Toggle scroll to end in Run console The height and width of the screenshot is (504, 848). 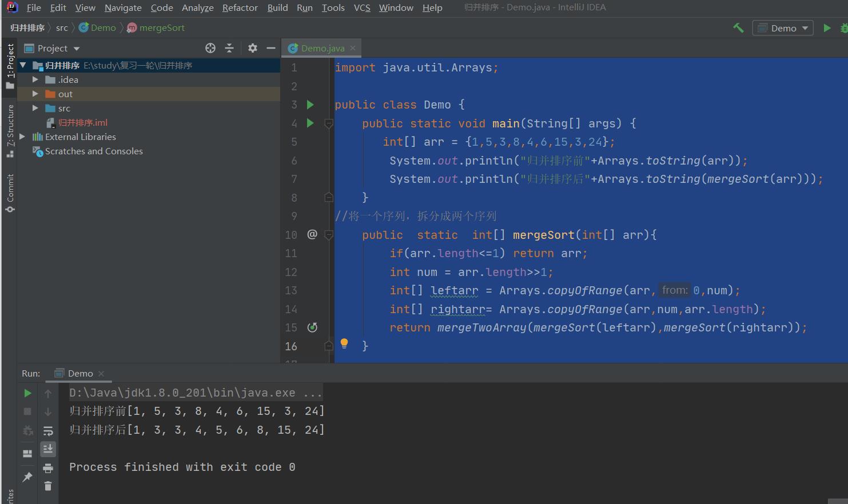point(48,449)
